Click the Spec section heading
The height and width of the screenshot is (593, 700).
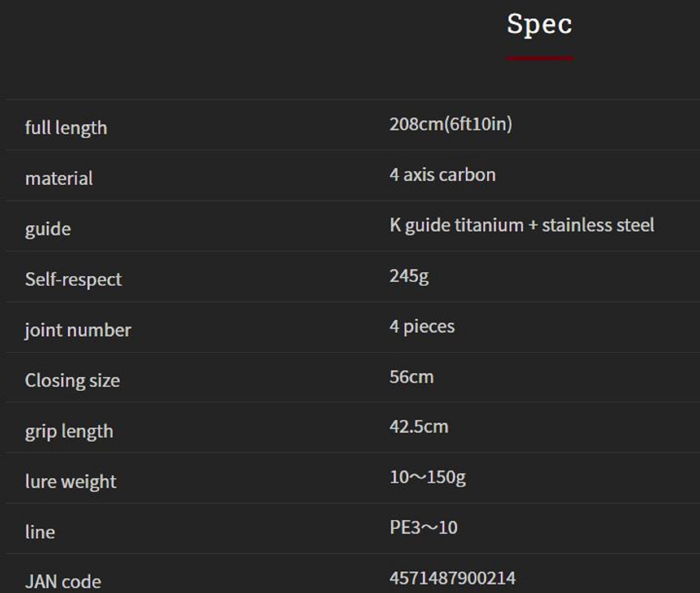(x=539, y=24)
